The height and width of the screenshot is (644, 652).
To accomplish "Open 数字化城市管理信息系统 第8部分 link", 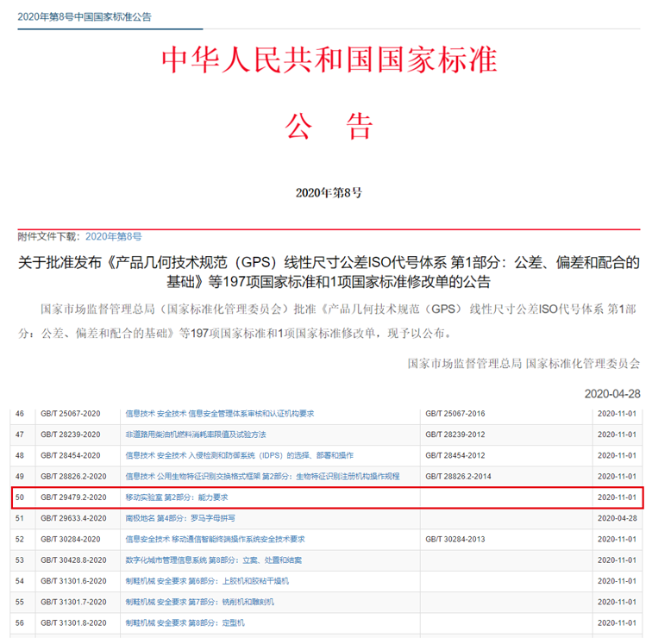I will [213, 560].
